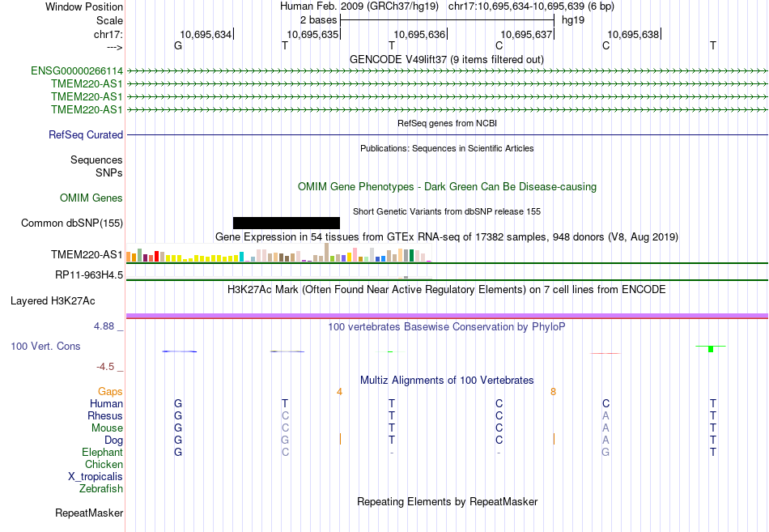769x532 pixels.
Task: Click the chr17: ruler label
Action: click(108, 34)
